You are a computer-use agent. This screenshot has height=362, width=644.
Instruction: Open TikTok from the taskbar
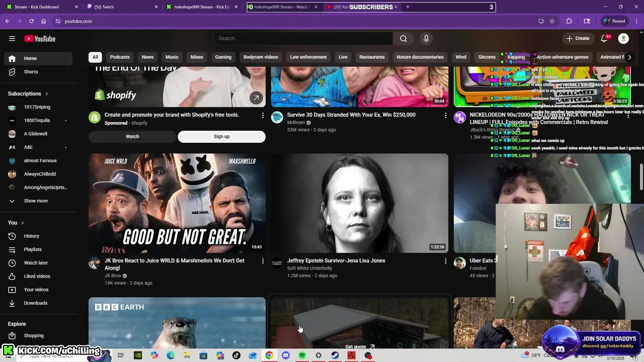pos(236,355)
